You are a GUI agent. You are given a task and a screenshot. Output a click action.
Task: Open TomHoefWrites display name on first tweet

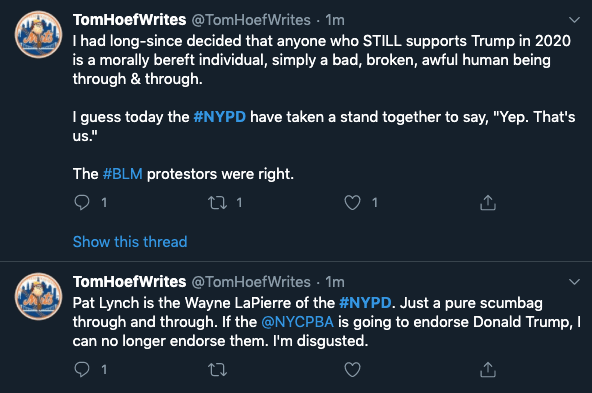(x=130, y=20)
